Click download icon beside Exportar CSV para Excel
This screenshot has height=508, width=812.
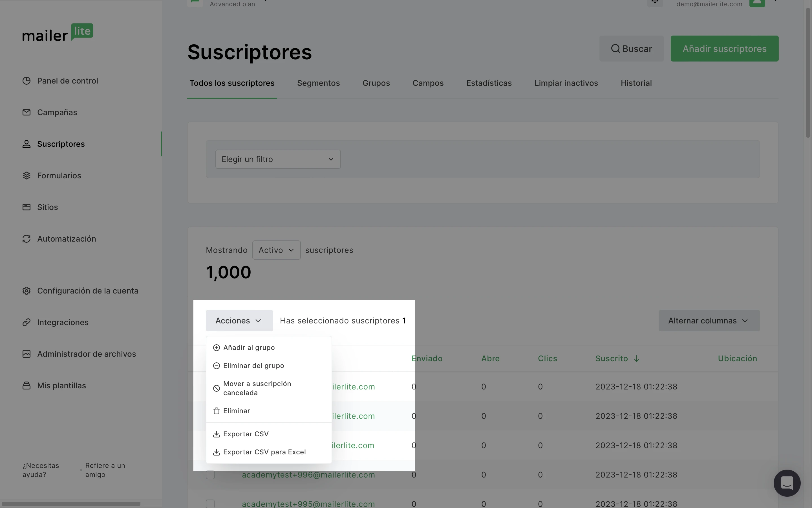tap(217, 452)
